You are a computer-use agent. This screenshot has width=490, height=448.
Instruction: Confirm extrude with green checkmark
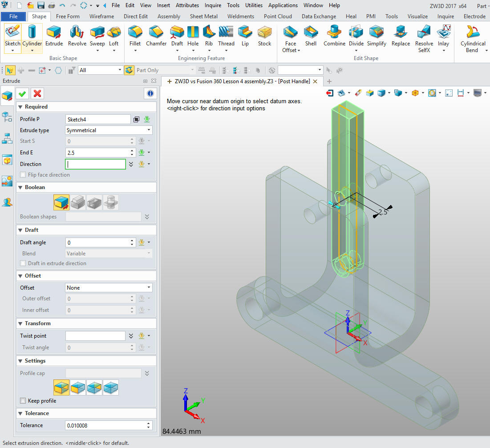point(22,93)
